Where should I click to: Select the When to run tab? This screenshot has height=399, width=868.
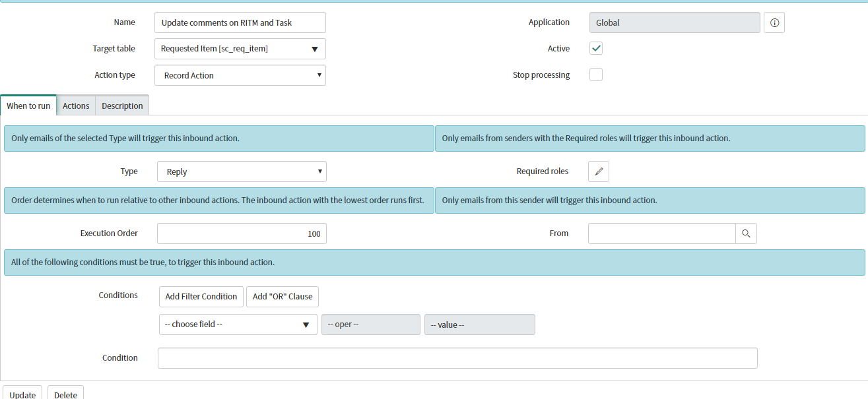(28, 106)
